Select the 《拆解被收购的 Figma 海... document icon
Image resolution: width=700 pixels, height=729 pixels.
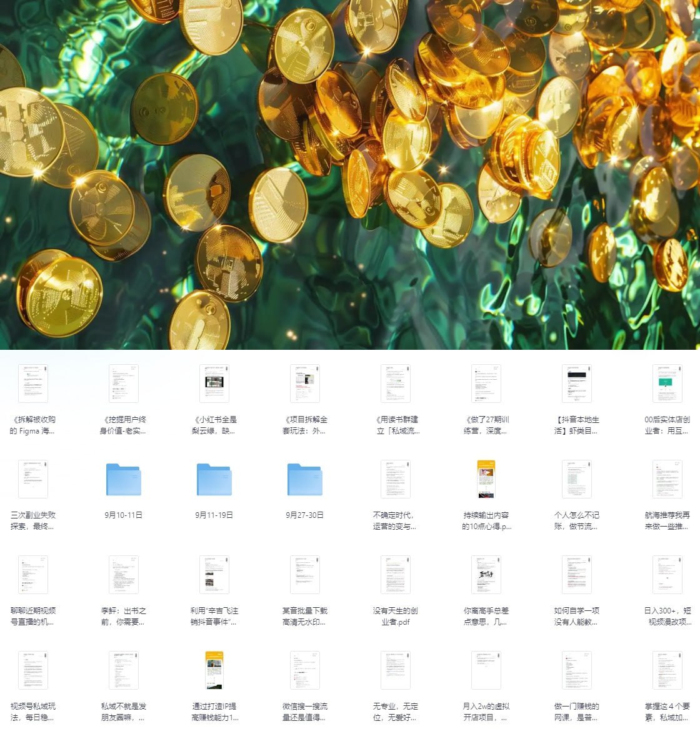[33, 384]
